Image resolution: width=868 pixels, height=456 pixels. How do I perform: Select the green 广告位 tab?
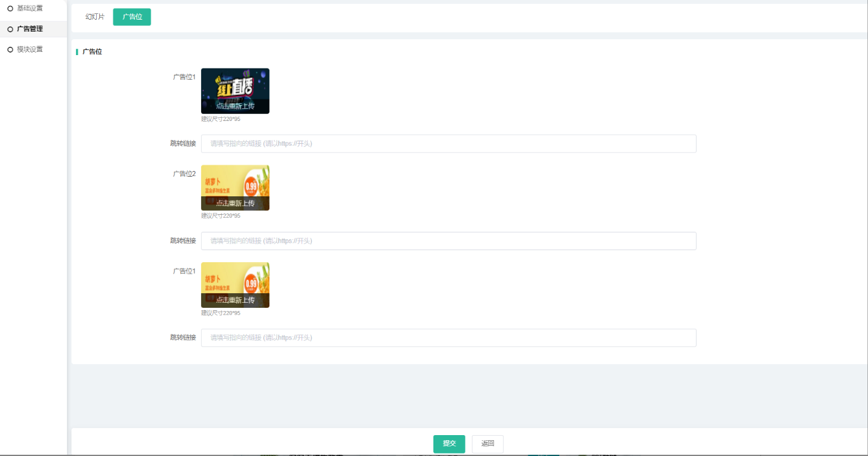132,17
